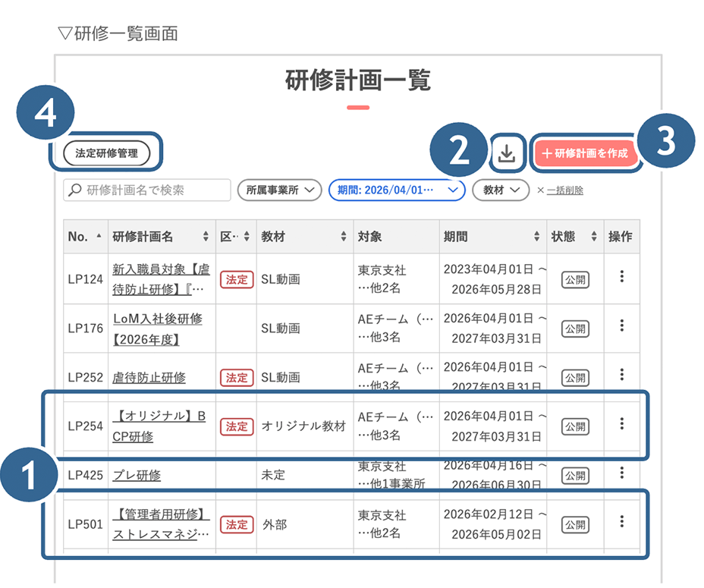Screen dimensions: 704x588
Task: Open the 虐待防止研修 plan link
Action: (149, 378)
